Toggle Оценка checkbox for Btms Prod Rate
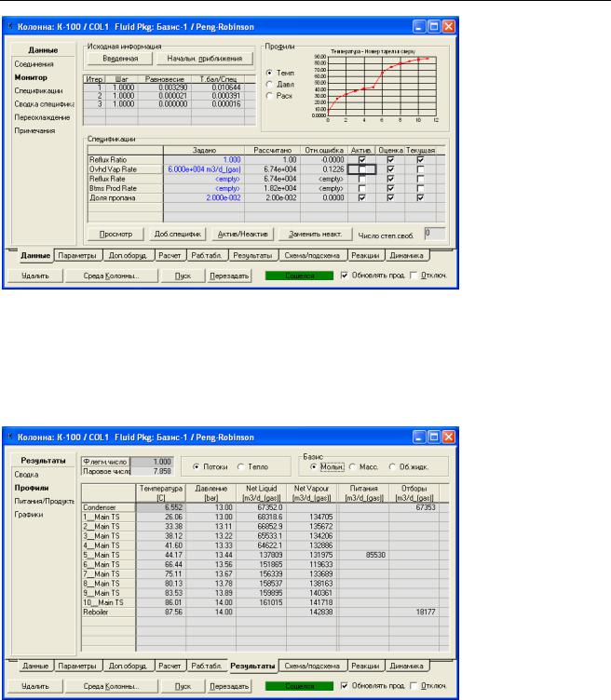The image size is (611, 700). [x=390, y=188]
